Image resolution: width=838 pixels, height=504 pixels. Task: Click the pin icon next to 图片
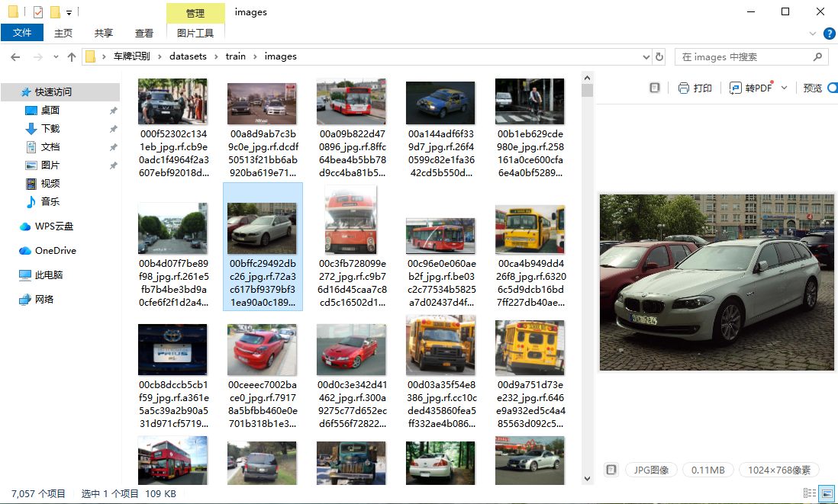[113, 165]
